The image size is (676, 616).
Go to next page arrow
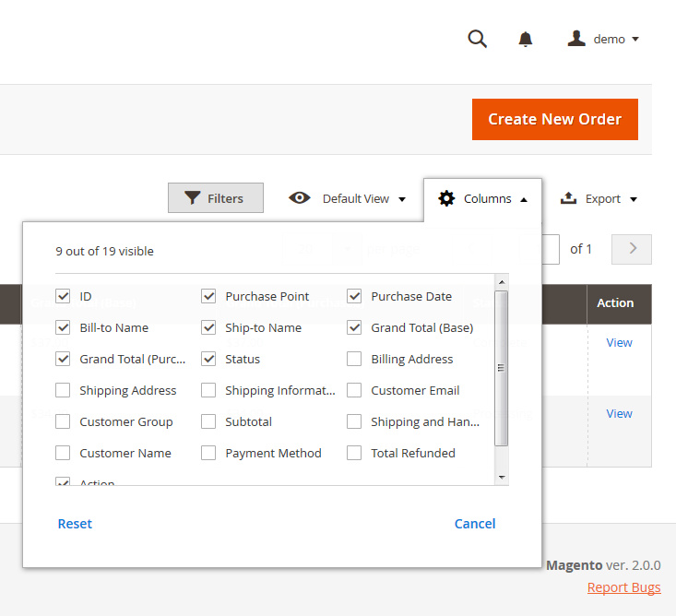(x=632, y=249)
